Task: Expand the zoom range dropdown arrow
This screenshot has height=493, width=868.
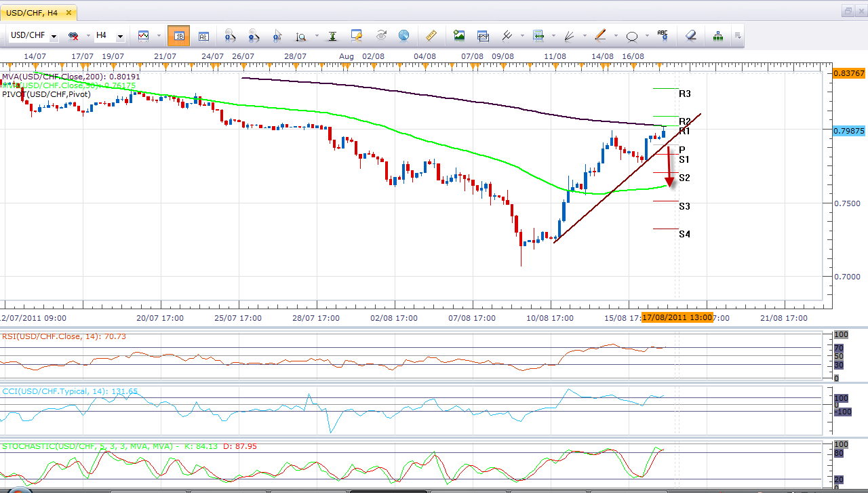Action: coord(316,35)
